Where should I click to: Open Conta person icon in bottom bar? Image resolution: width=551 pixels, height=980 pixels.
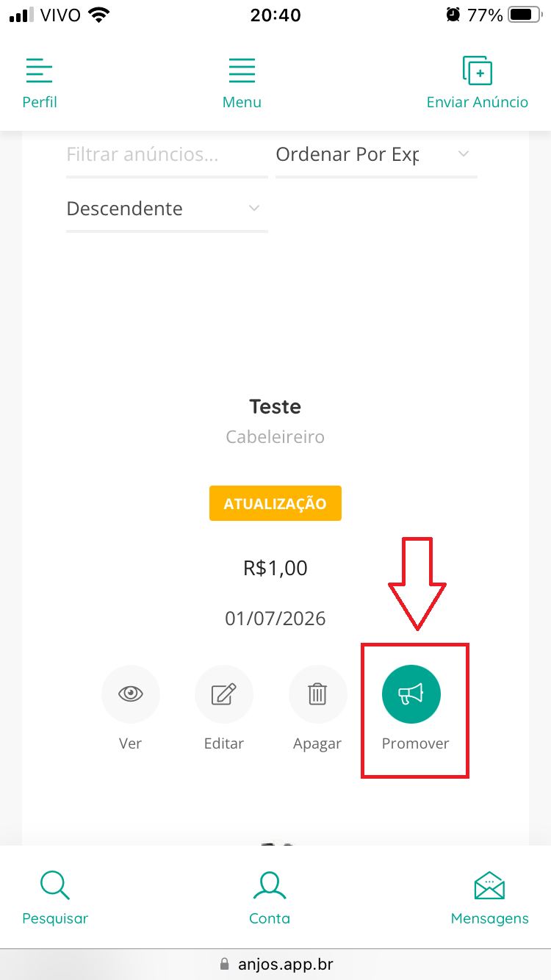tap(270, 886)
